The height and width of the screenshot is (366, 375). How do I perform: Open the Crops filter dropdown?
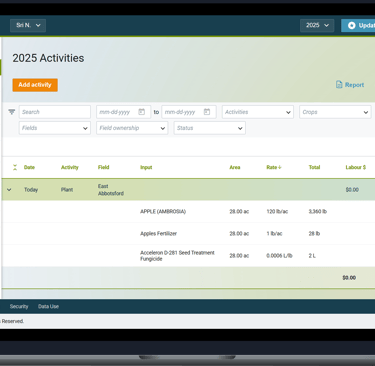335,112
